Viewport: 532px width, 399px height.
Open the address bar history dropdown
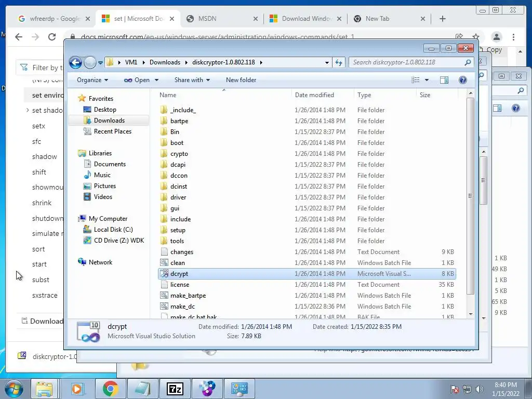click(x=327, y=62)
